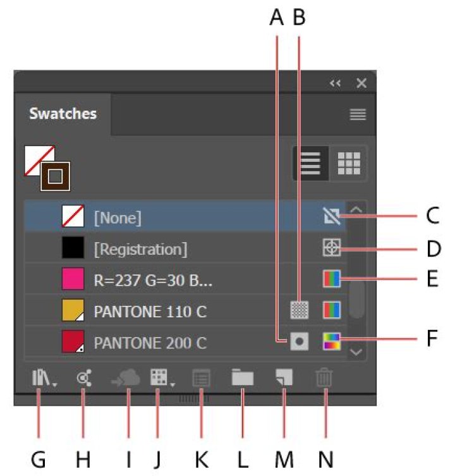Collapse the panel with double-arrow
Screen dimensions: 455x476
tap(335, 83)
